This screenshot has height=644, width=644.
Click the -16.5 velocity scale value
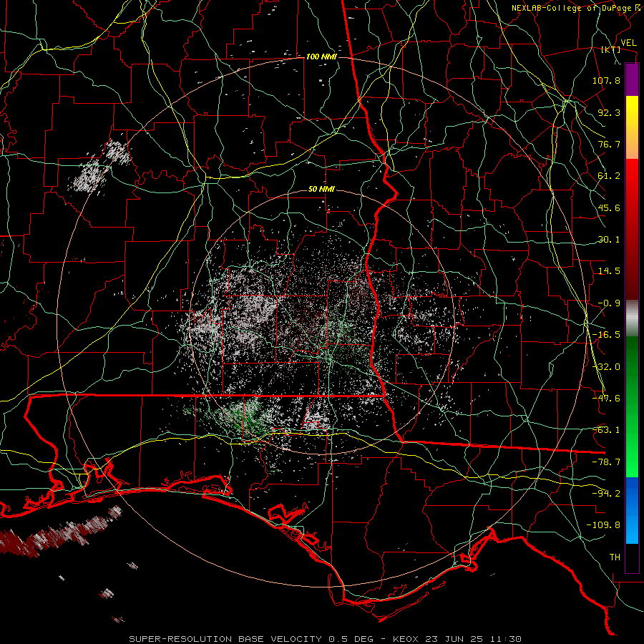pyautogui.click(x=606, y=335)
